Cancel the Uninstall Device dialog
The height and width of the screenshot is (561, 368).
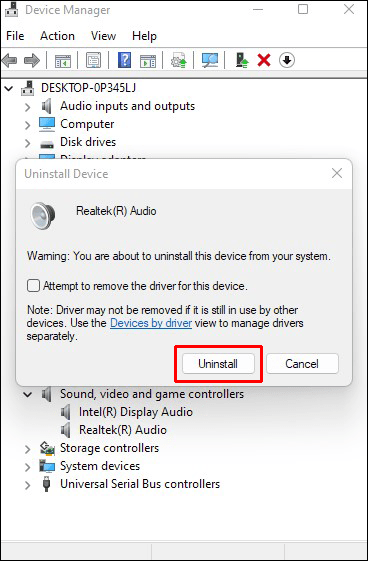[x=302, y=364]
